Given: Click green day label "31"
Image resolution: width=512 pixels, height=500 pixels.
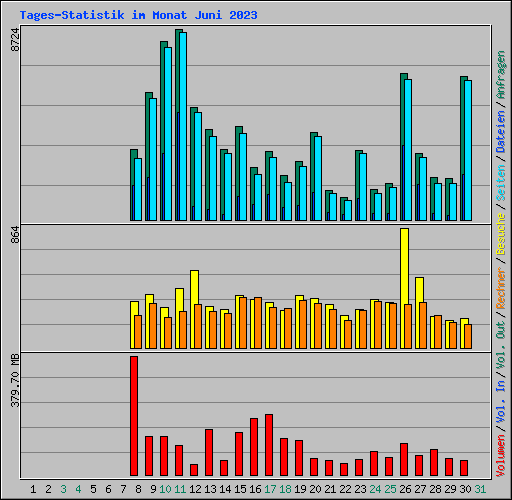Looking at the screenshot, I should click(480, 489).
